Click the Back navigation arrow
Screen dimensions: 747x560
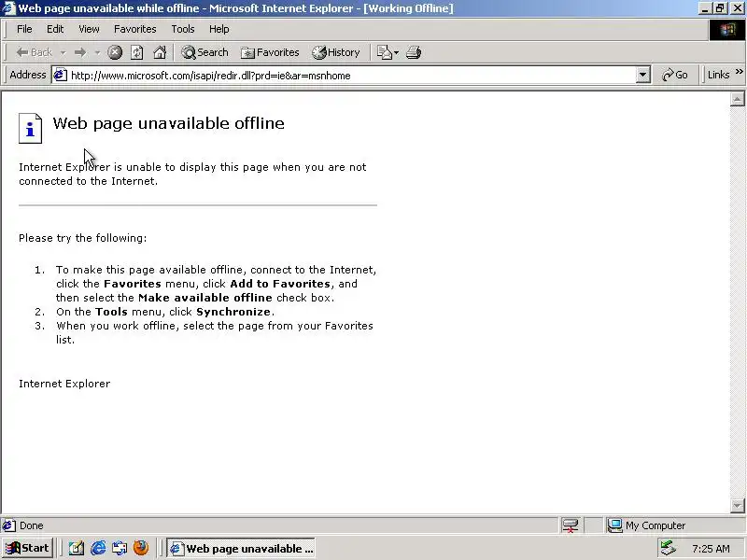click(x=34, y=52)
